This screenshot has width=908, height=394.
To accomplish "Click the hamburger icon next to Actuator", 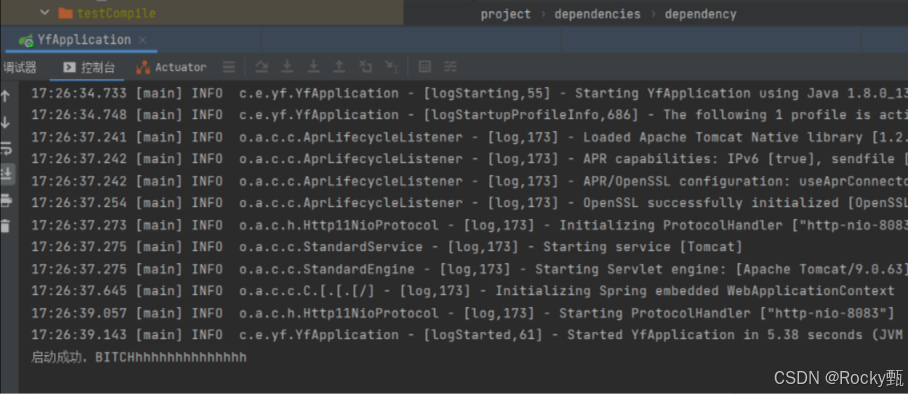I will click(229, 67).
